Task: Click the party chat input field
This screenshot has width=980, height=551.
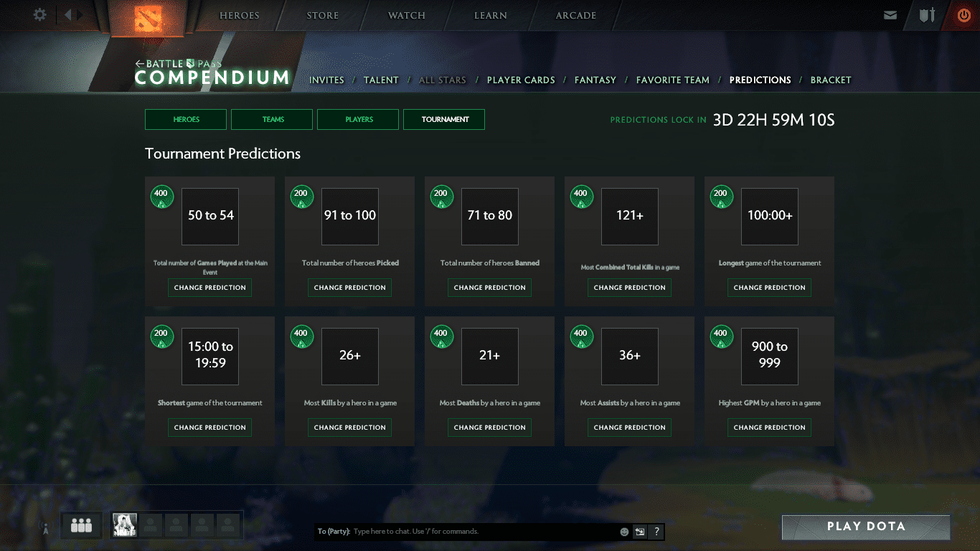Action: pos(481,532)
